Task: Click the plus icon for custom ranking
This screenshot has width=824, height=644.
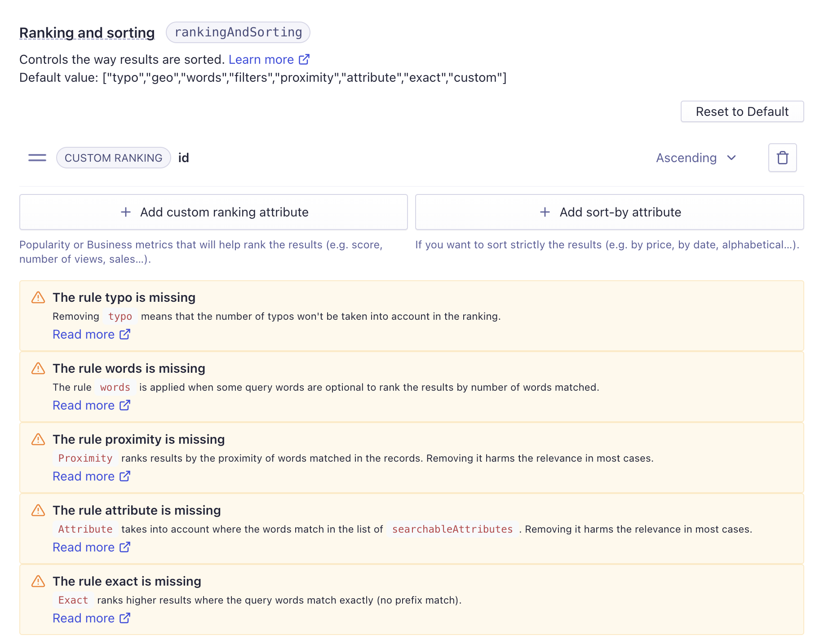Action: (x=126, y=212)
